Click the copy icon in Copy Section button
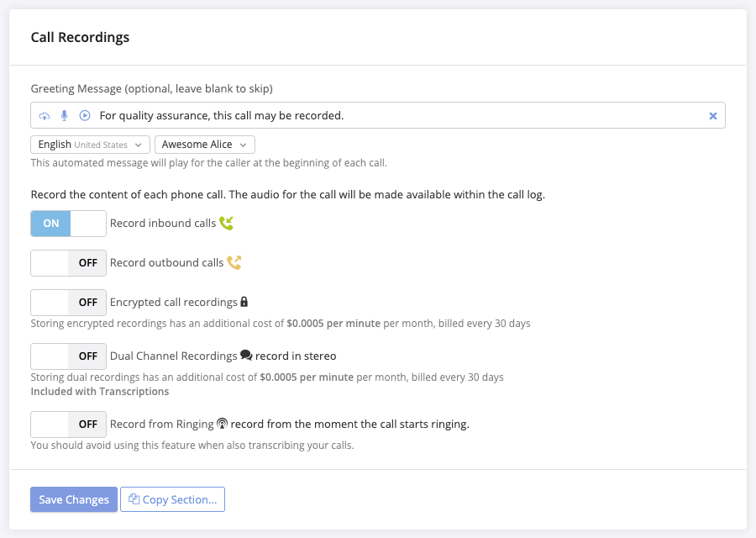This screenshot has height=538, width=756. click(134, 499)
